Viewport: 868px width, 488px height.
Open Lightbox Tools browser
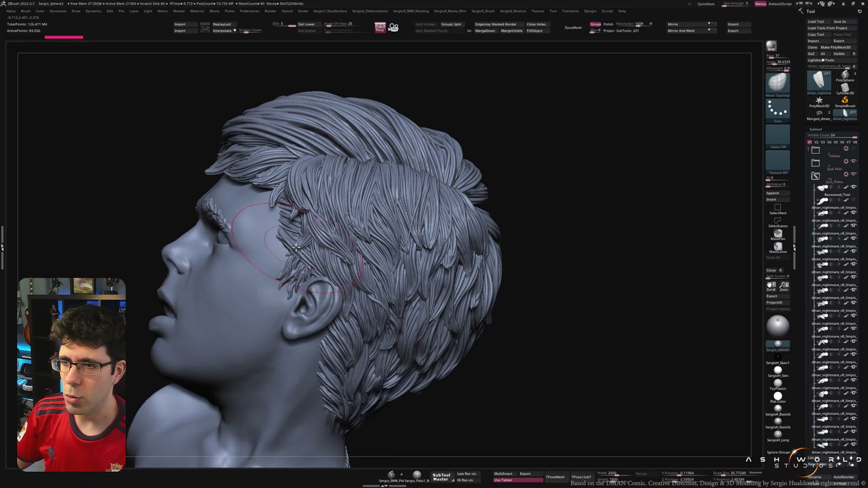click(821, 60)
